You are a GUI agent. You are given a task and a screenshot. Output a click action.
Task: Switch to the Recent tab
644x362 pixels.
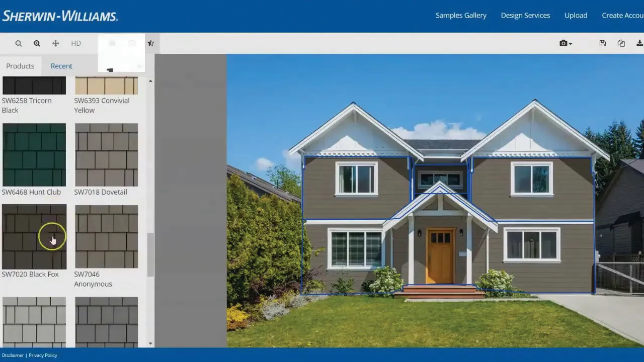coord(61,66)
